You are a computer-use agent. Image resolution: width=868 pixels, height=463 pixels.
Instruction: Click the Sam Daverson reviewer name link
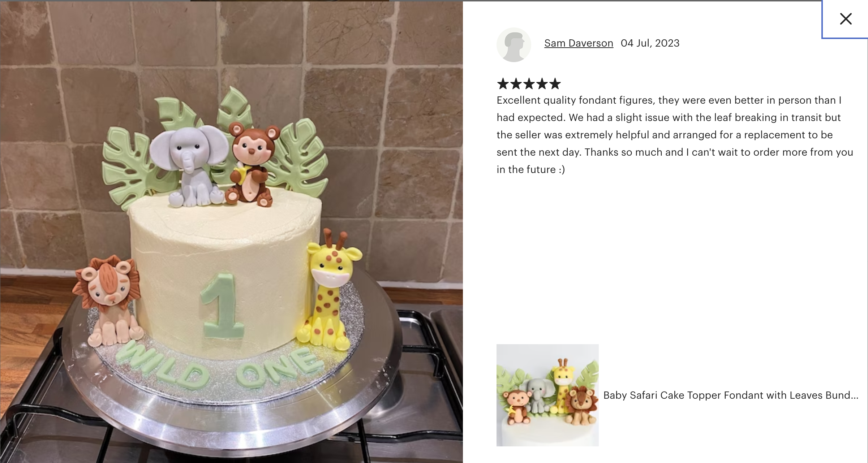click(579, 43)
